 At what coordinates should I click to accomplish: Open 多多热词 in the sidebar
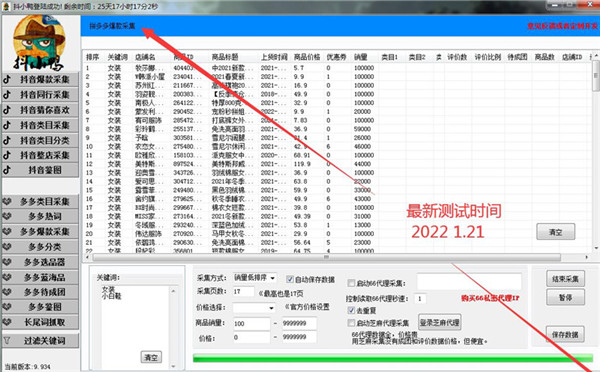40,217
